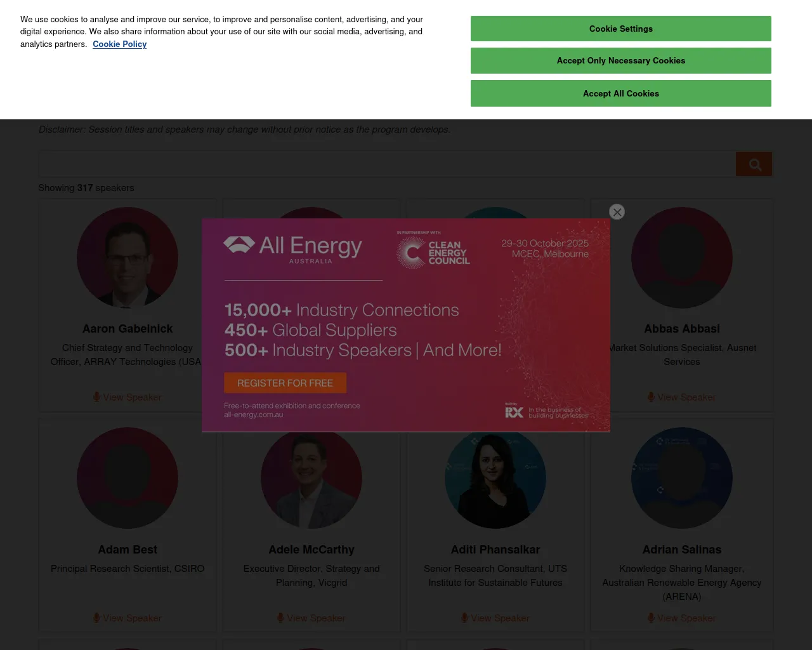Click microphone icon beside Adele McCarthy's View Speaker
This screenshot has height=650, width=812.
point(281,618)
